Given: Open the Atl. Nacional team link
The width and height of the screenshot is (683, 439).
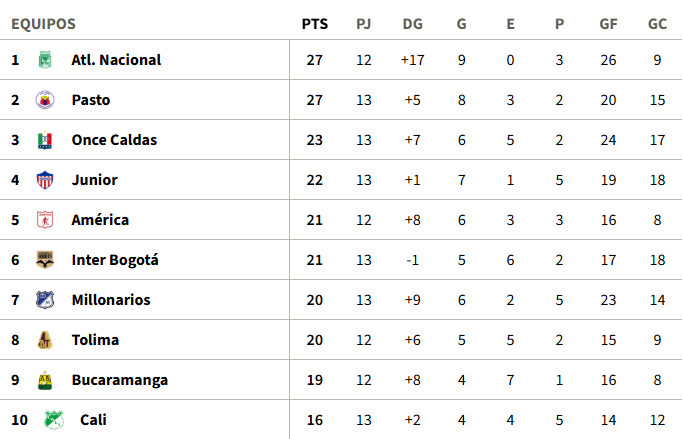Looking at the screenshot, I should coord(116,60).
